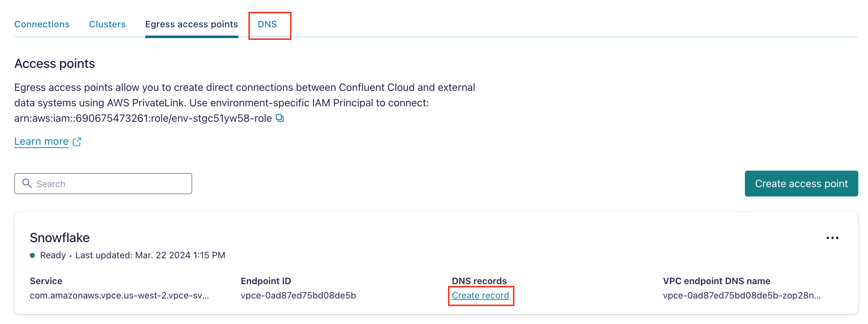Switch to the Clusters tab

coord(107,24)
